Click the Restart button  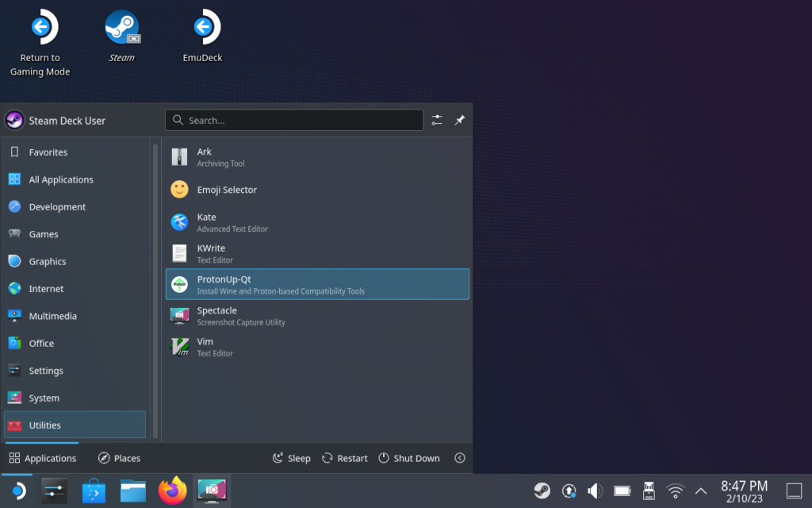[344, 458]
